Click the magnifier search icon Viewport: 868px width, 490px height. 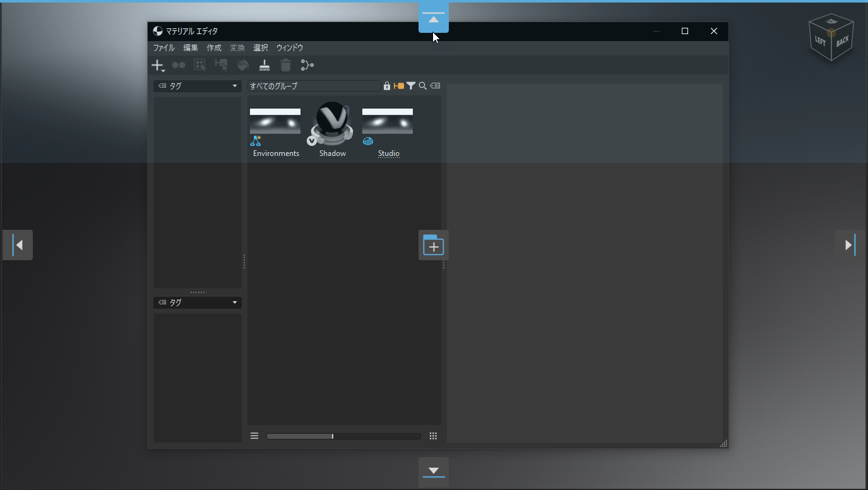[x=423, y=86]
